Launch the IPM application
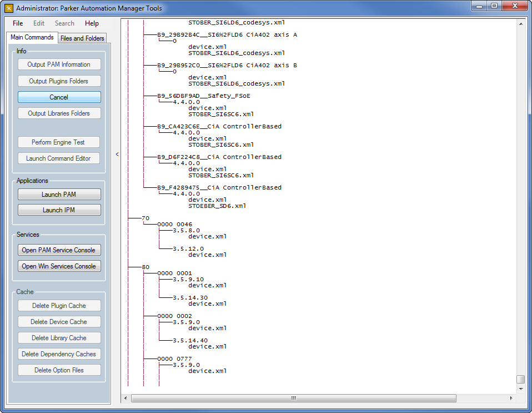 [x=59, y=210]
